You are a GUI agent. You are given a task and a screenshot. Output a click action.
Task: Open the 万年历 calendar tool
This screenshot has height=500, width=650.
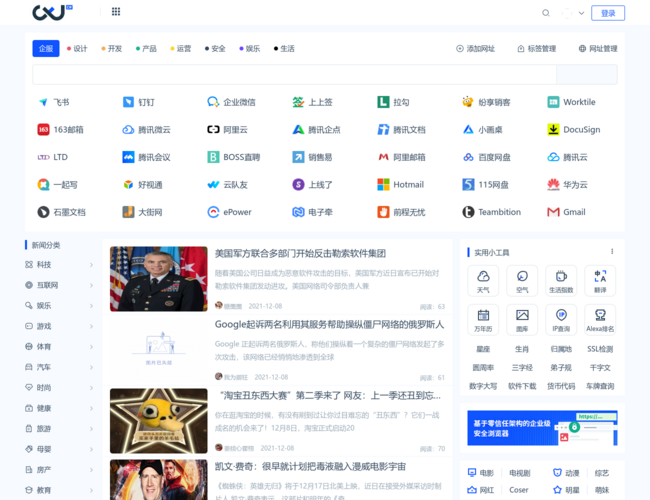[483, 320]
